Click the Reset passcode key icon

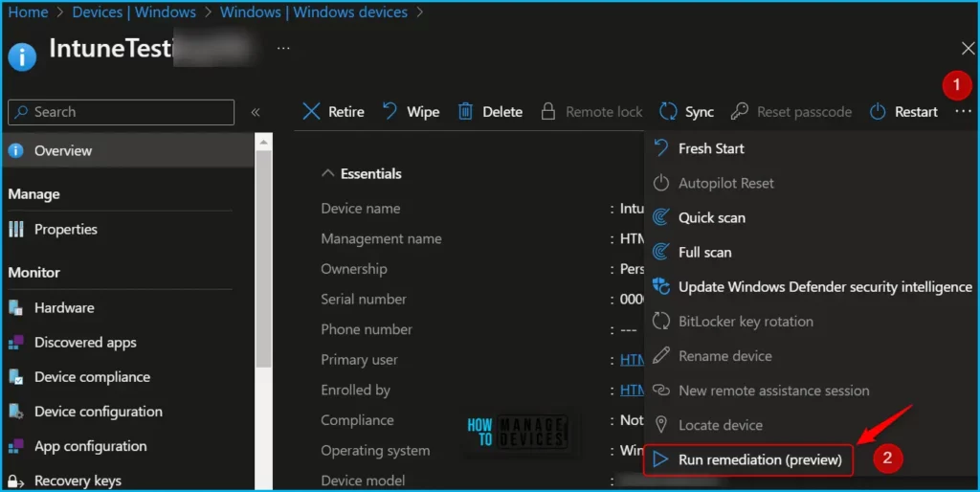click(x=740, y=111)
